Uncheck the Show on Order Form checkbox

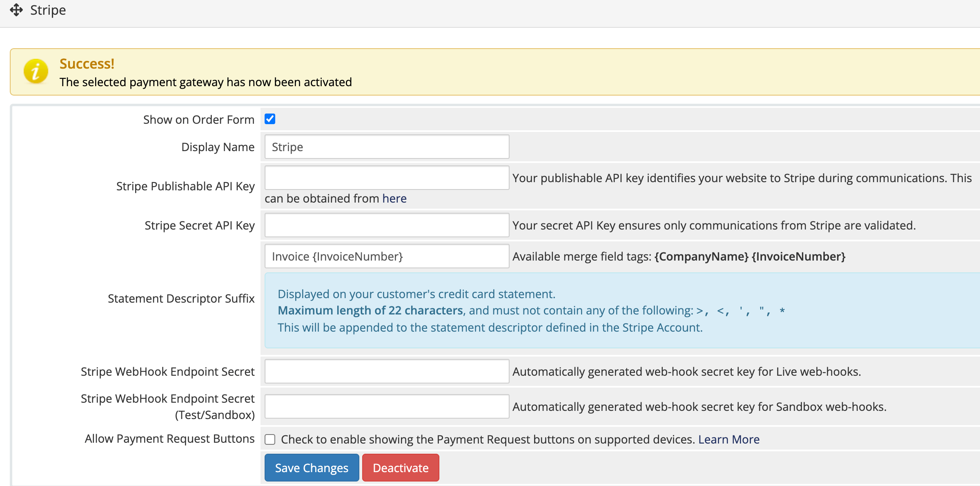(x=270, y=119)
